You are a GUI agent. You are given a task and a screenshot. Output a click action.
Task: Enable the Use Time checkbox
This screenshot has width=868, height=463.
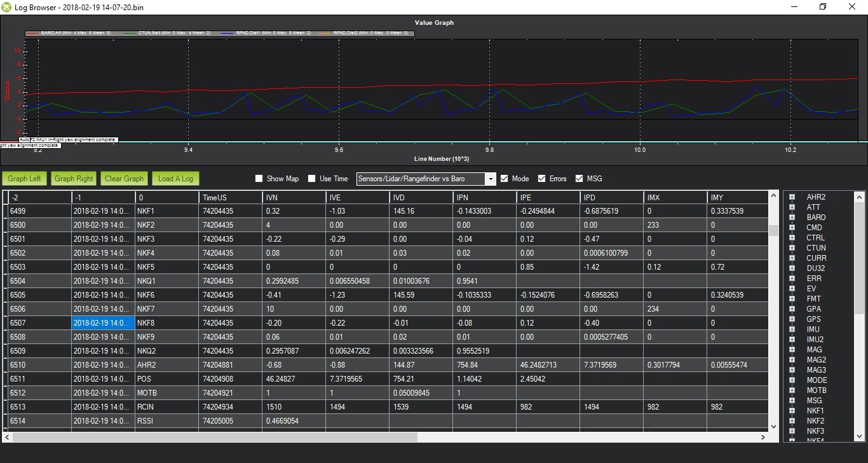(310, 179)
